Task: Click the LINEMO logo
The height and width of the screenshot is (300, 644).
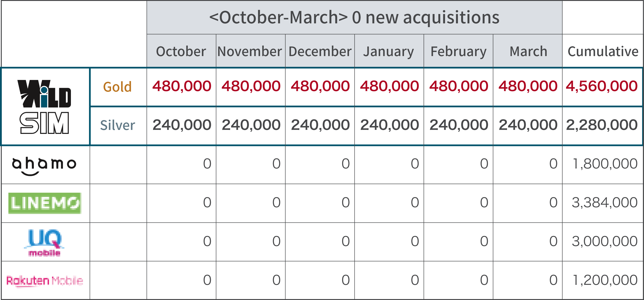Action: (x=45, y=203)
